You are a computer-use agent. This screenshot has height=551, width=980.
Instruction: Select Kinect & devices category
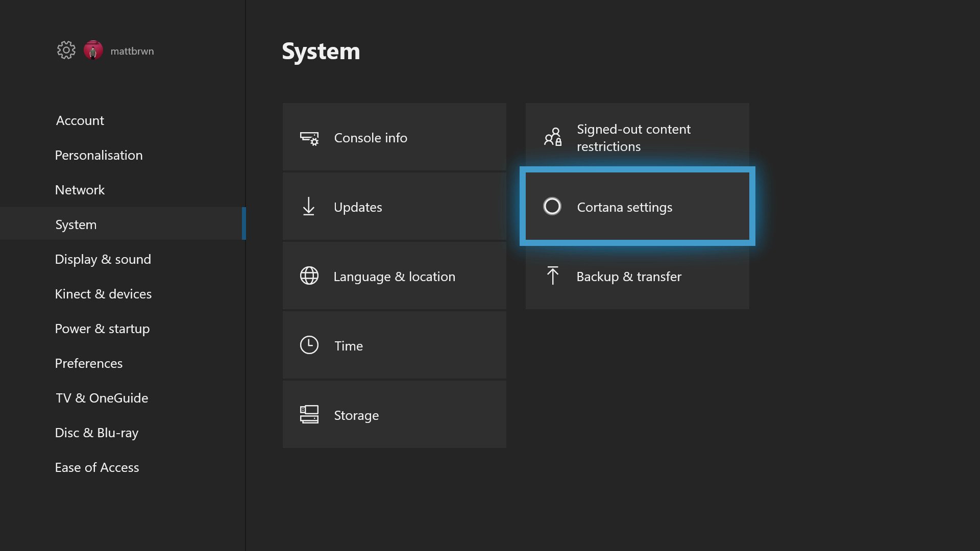(x=103, y=294)
